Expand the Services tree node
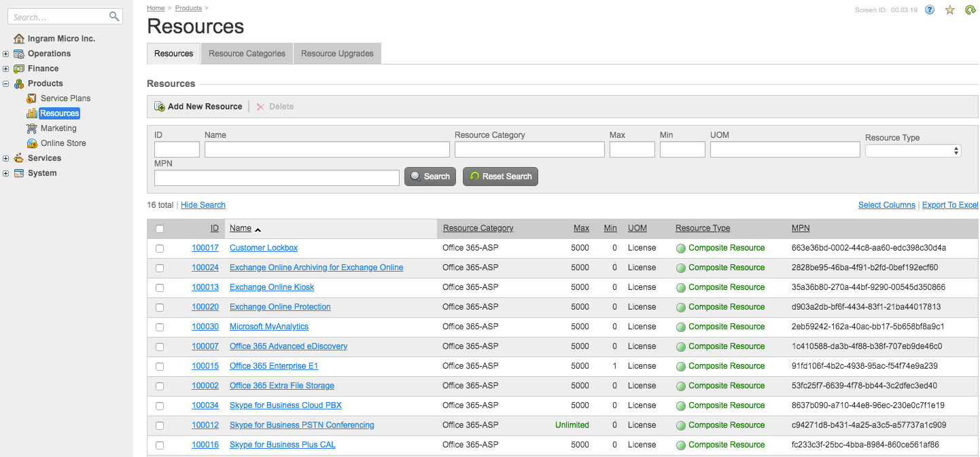 coord(6,158)
